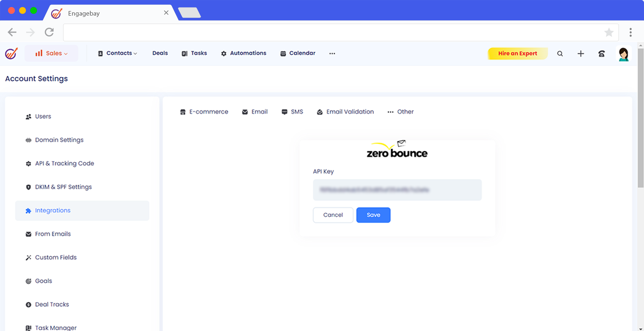The image size is (644, 331).
Task: Click the search magnifier icon
Action: [x=560, y=54]
